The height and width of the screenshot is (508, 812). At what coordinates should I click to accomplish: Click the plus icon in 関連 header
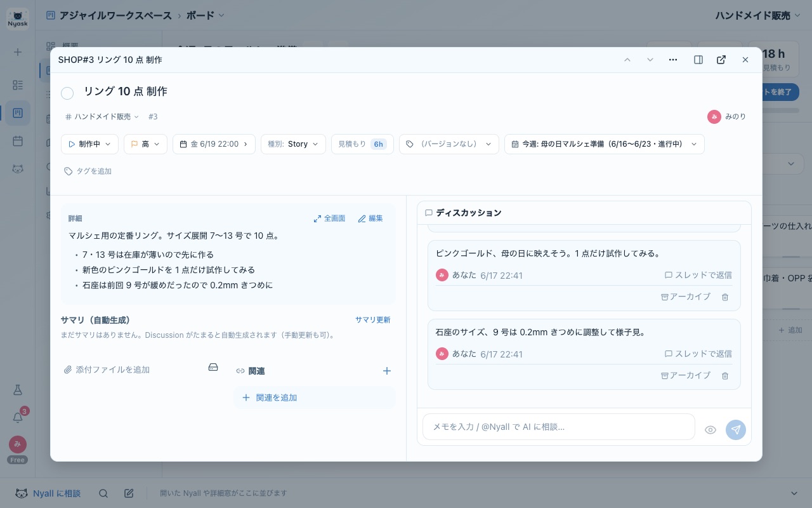tap(387, 371)
